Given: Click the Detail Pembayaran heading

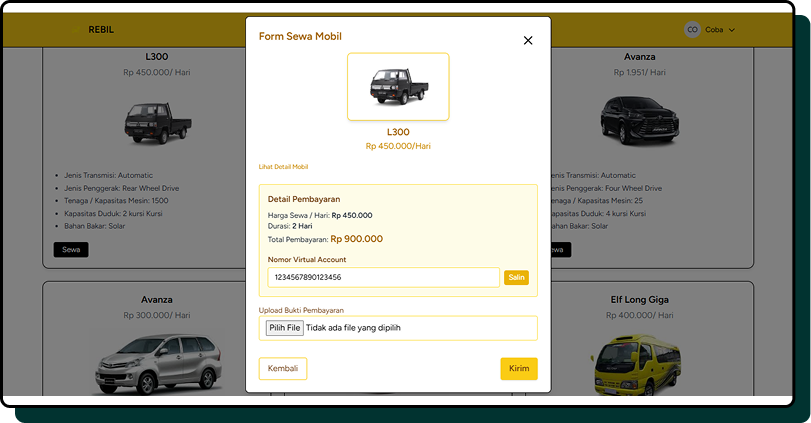Looking at the screenshot, I should point(304,199).
